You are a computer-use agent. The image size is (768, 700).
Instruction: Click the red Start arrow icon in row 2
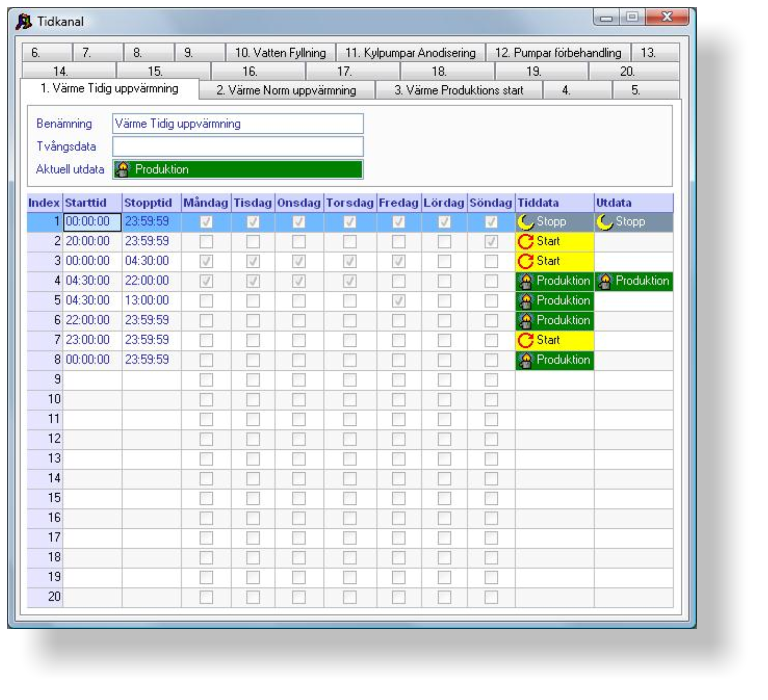click(x=525, y=241)
